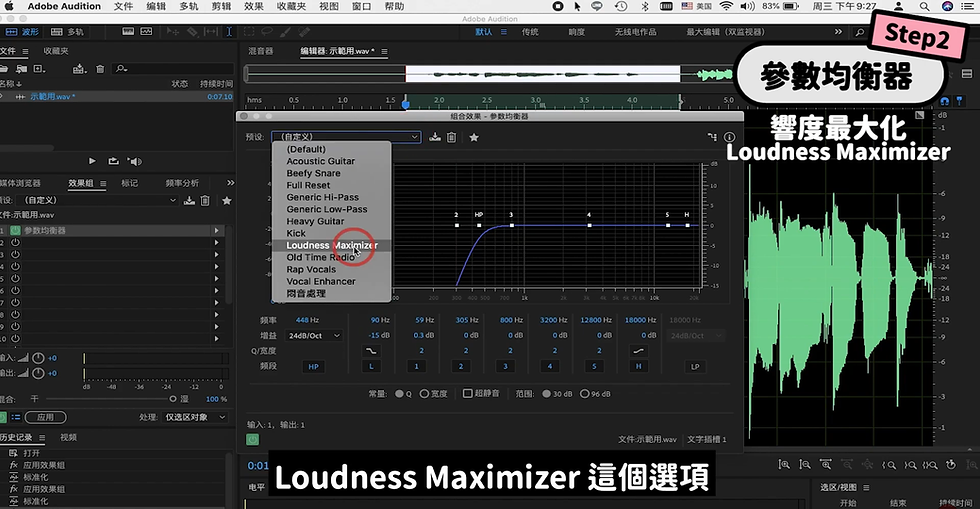Click the reset zoom circular arrow icon

pos(951,464)
